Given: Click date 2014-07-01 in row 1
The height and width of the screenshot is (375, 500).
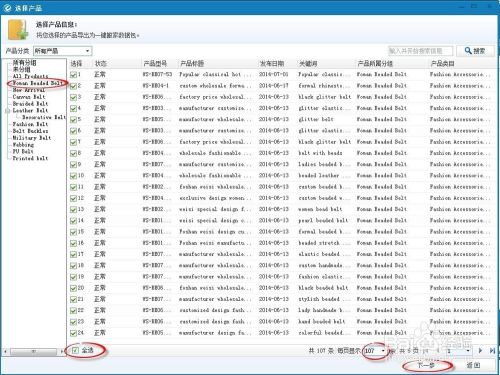Looking at the screenshot, I should 273,74.
